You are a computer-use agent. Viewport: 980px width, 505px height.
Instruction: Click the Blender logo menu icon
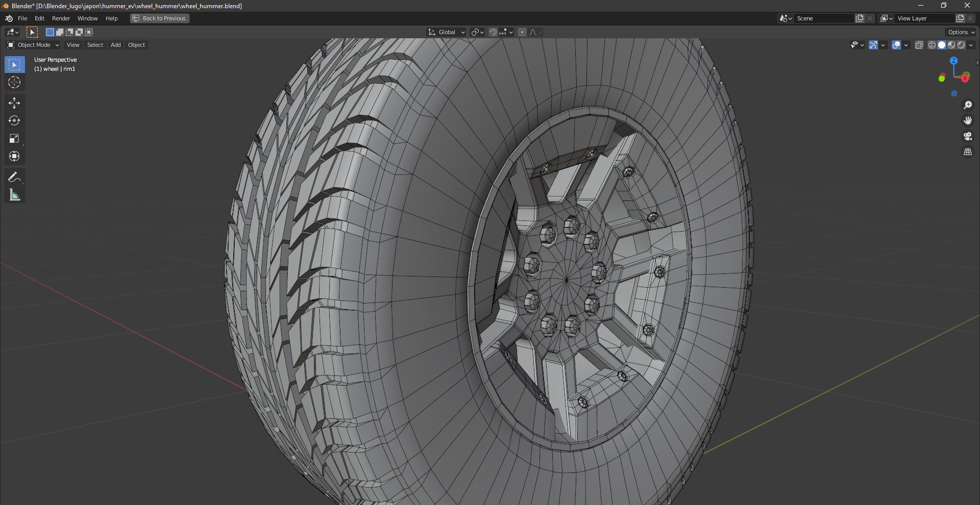click(9, 18)
